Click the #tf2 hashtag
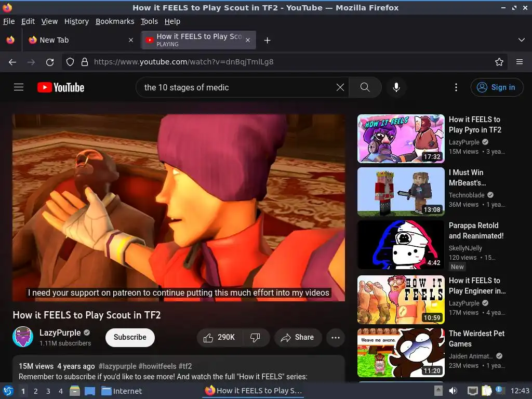Screen dimensions: 532x399 pyautogui.click(x=185, y=366)
